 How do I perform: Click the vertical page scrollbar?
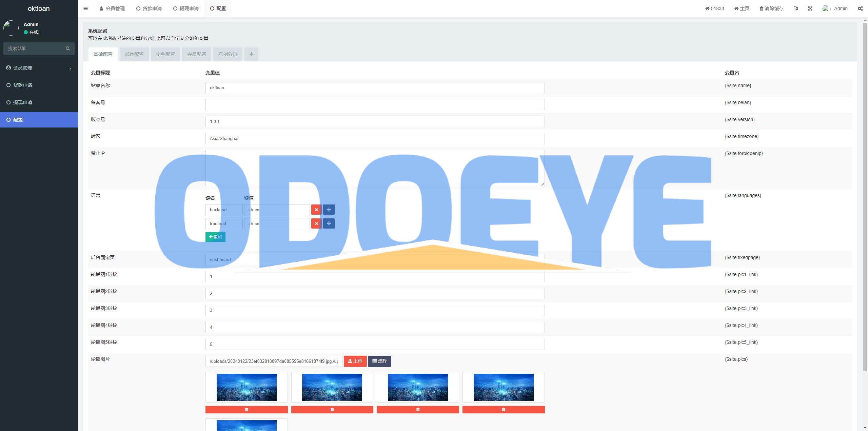pyautogui.click(x=865, y=197)
